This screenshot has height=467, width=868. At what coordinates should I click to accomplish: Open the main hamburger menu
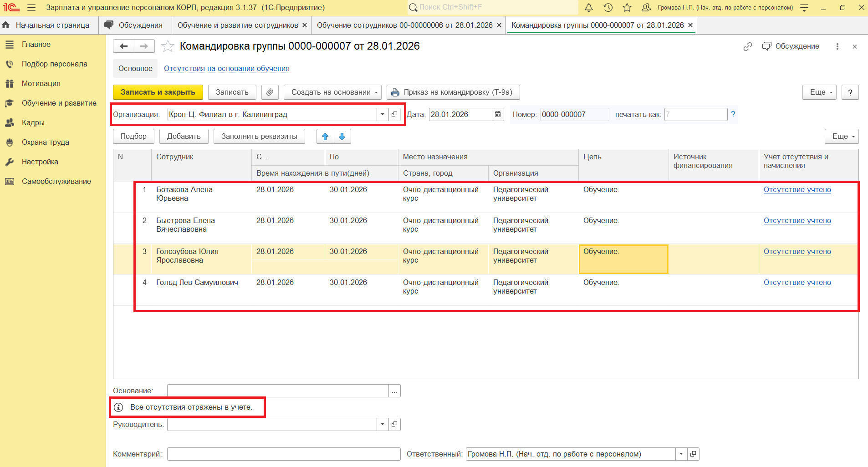31,8
